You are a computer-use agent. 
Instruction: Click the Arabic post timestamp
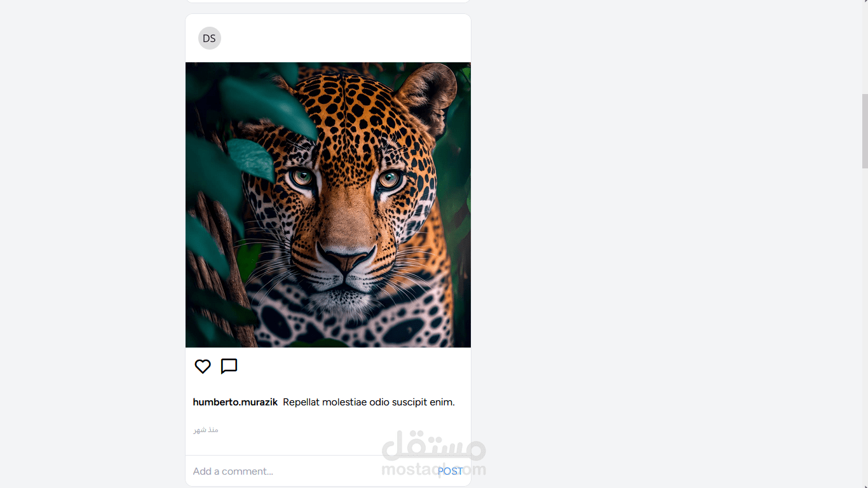[206, 430]
